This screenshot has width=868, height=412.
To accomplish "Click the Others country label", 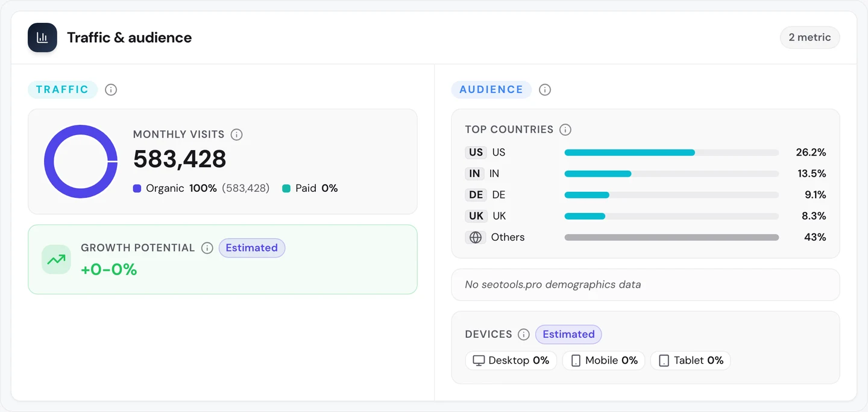I will (508, 237).
